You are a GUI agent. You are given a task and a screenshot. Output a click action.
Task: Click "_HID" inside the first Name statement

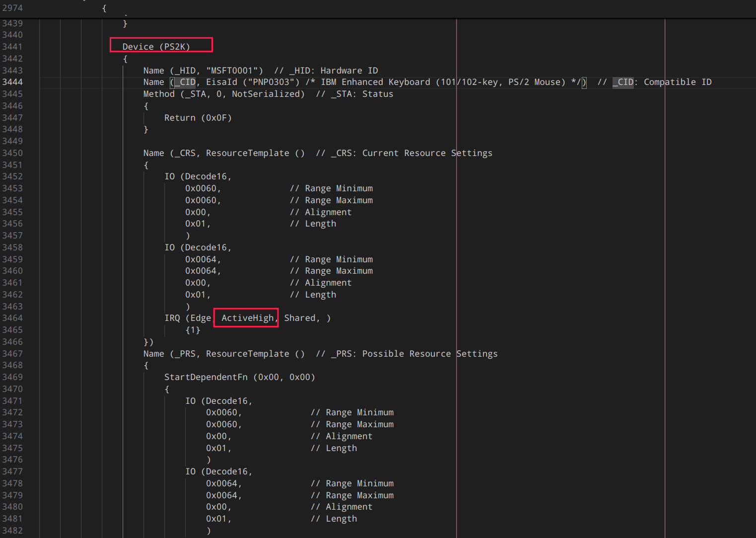pos(185,71)
